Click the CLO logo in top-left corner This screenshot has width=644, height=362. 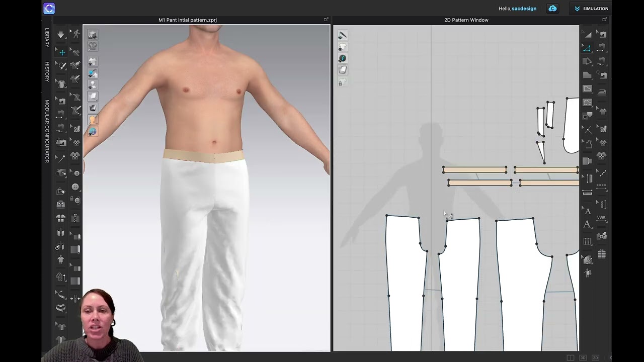tap(49, 9)
